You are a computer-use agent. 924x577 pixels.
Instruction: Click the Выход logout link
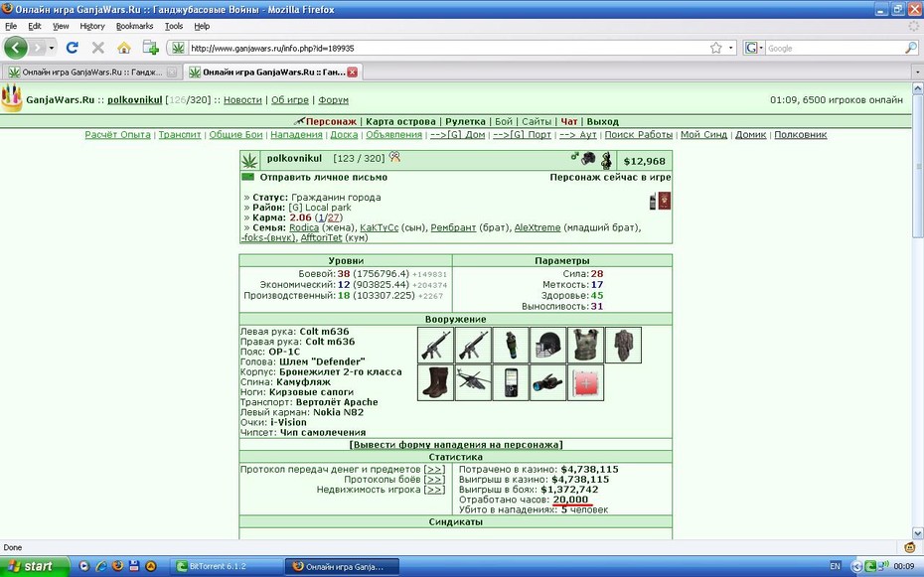click(602, 121)
